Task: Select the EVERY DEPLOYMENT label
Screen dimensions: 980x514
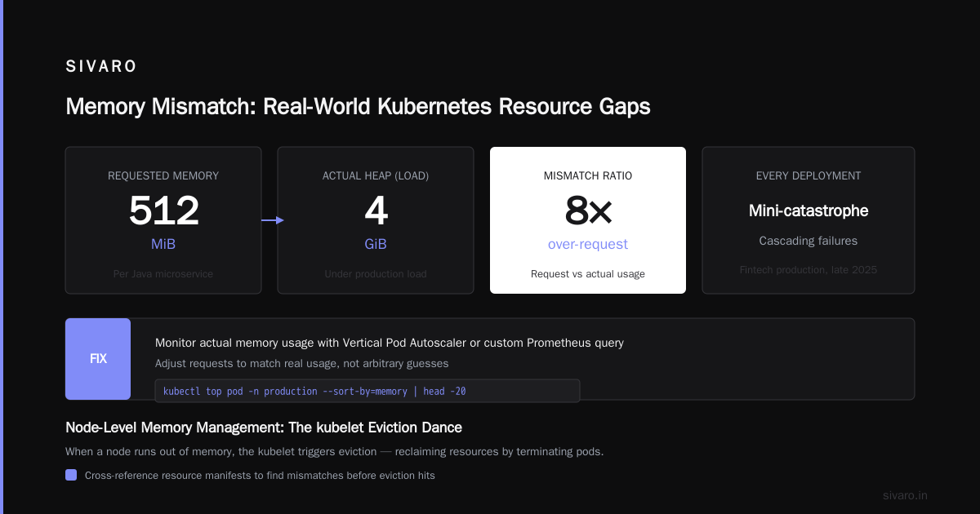Action: coord(808,175)
